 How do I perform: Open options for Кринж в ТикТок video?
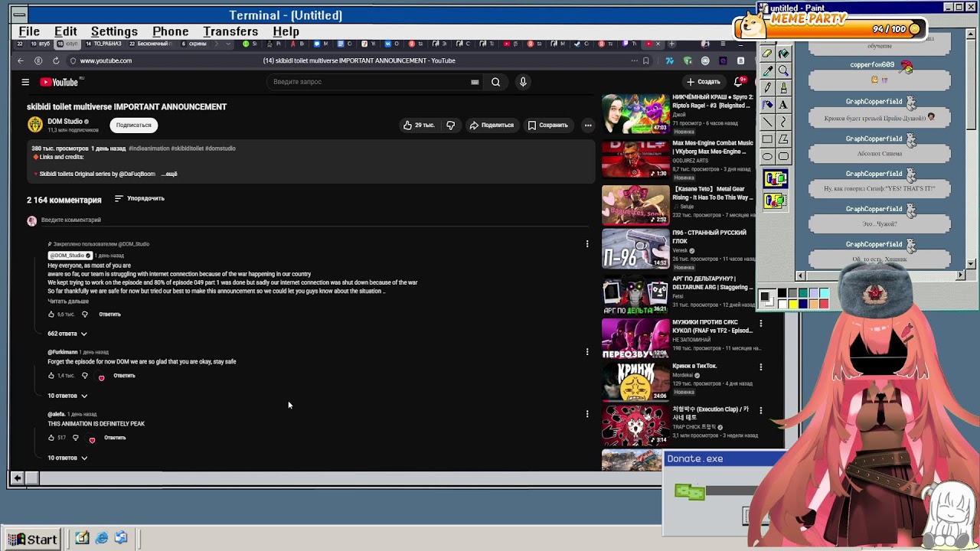coord(760,367)
